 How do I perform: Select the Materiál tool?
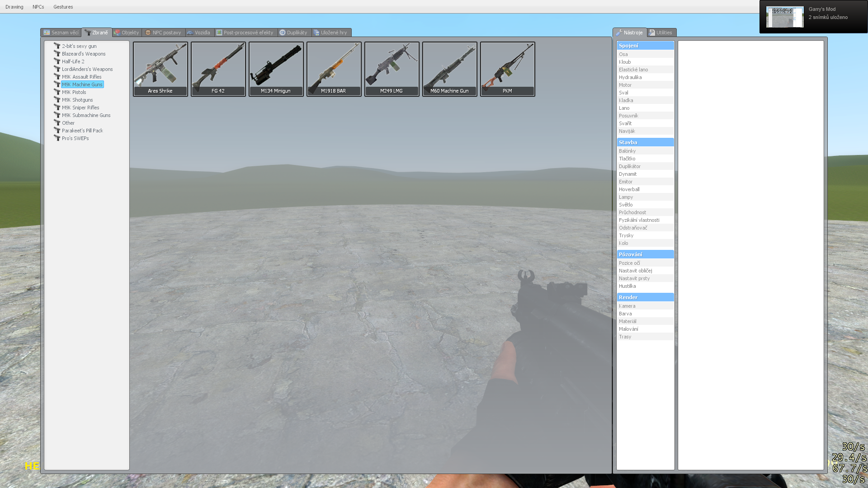(645, 321)
